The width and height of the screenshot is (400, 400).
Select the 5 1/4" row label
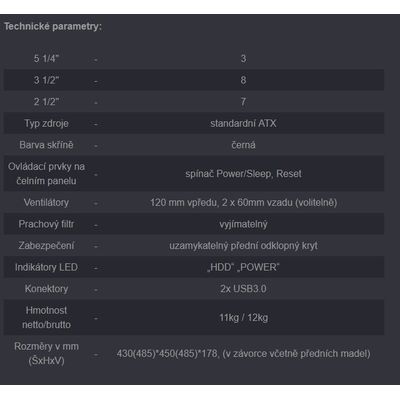(x=46, y=58)
